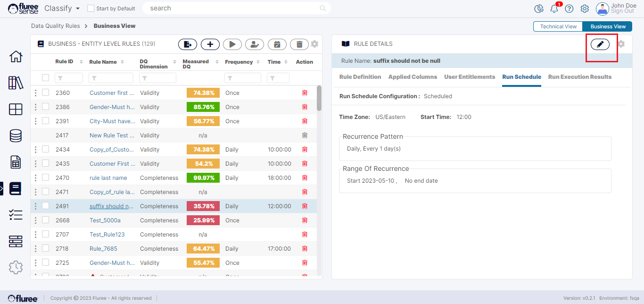The image size is (644, 304).
Task: Open the Run Execution Results tab
Action: click(x=579, y=77)
